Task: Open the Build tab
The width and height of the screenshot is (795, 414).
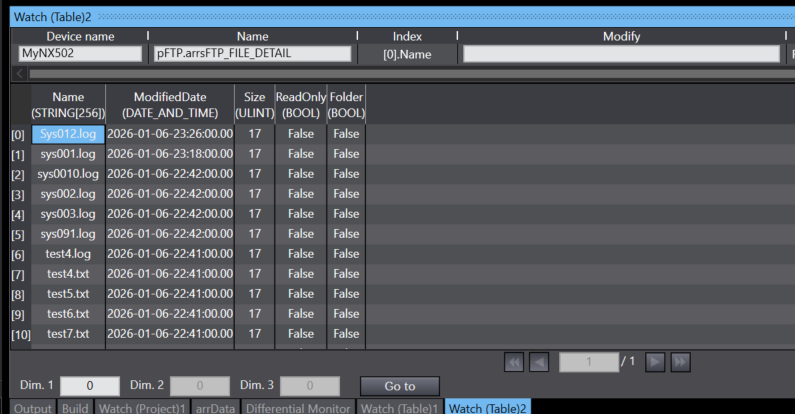Action: [75, 407]
